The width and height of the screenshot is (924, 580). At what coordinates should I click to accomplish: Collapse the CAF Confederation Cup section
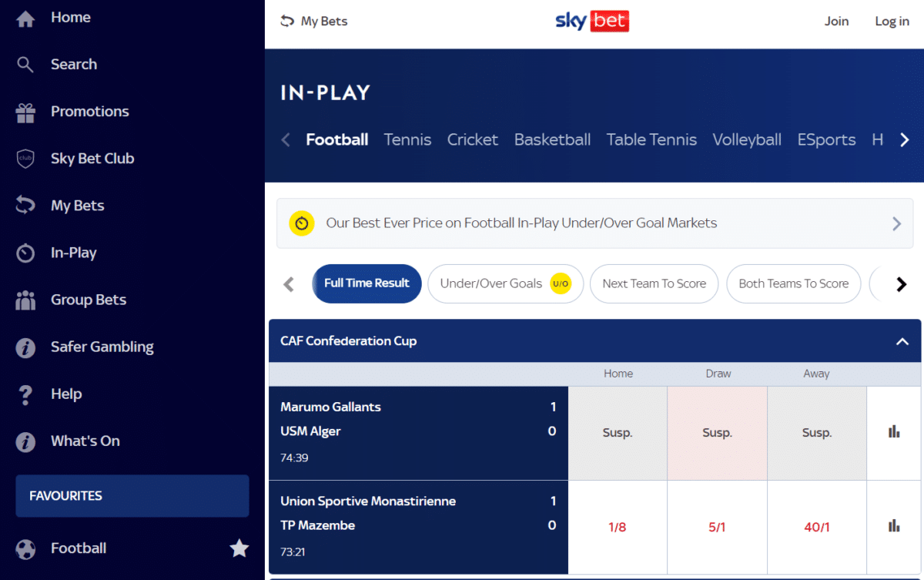click(902, 341)
